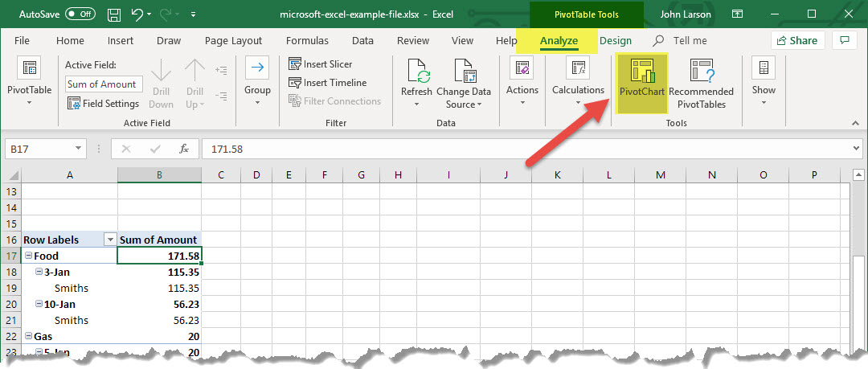Open the Row Labels filter dropdown
The image size is (868, 369).
pyautogui.click(x=109, y=240)
